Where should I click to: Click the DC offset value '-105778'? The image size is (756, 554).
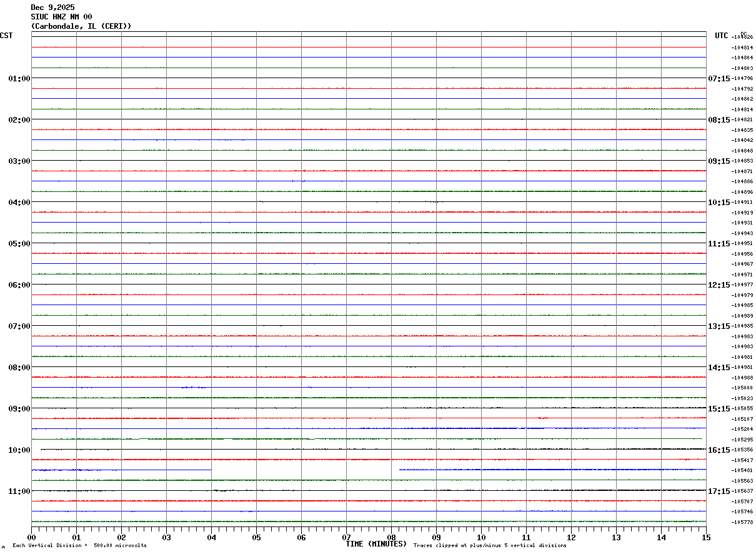click(742, 522)
